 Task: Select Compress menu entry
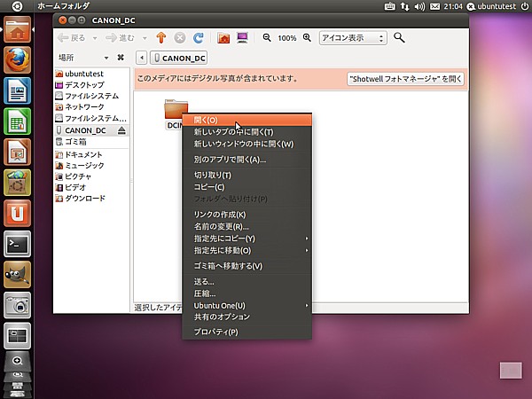247,293
